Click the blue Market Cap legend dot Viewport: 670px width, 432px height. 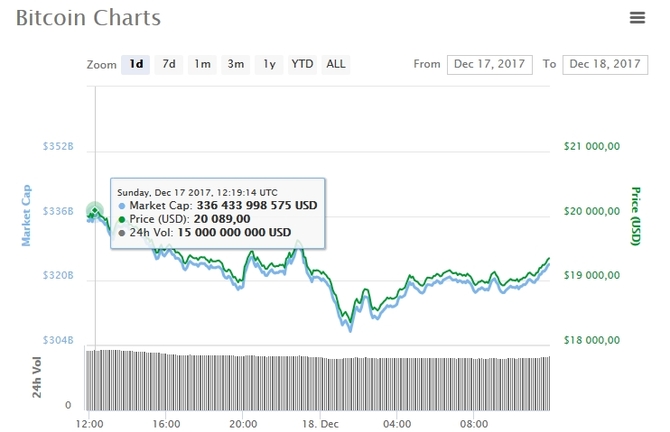122,206
